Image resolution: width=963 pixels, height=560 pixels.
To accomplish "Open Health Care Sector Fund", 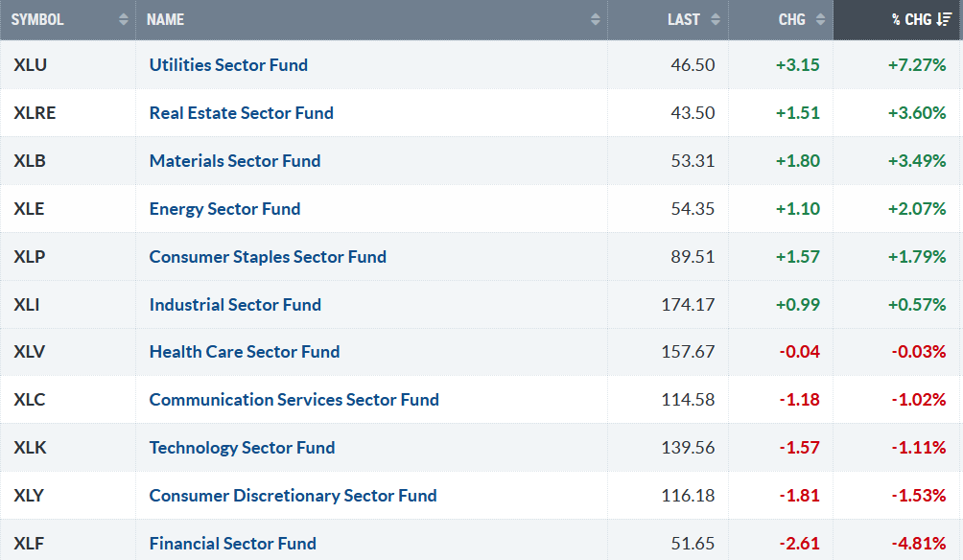I will (245, 352).
